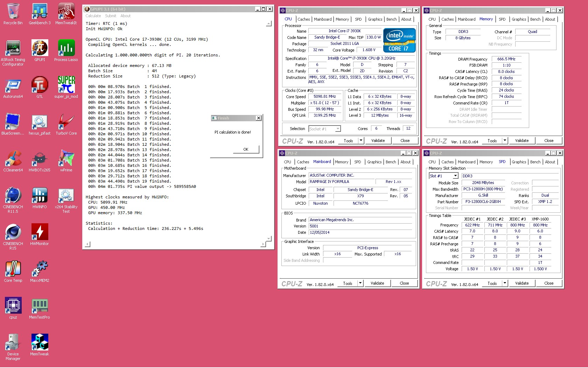Open Graphics tab in top-right CPU-Z window
588x368 pixels.
click(x=519, y=19)
